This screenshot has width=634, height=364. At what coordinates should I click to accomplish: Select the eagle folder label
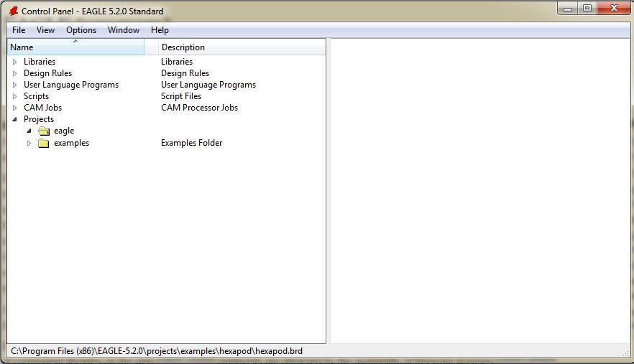click(x=64, y=131)
